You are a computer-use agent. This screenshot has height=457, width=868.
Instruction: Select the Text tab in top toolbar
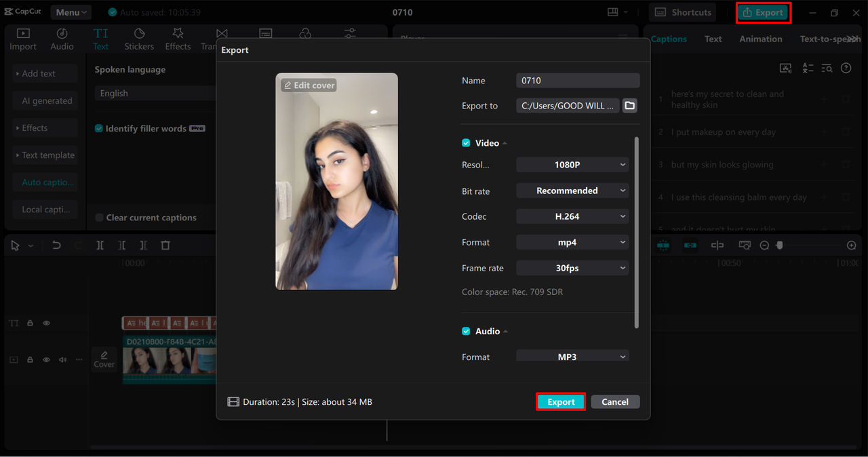pyautogui.click(x=101, y=39)
